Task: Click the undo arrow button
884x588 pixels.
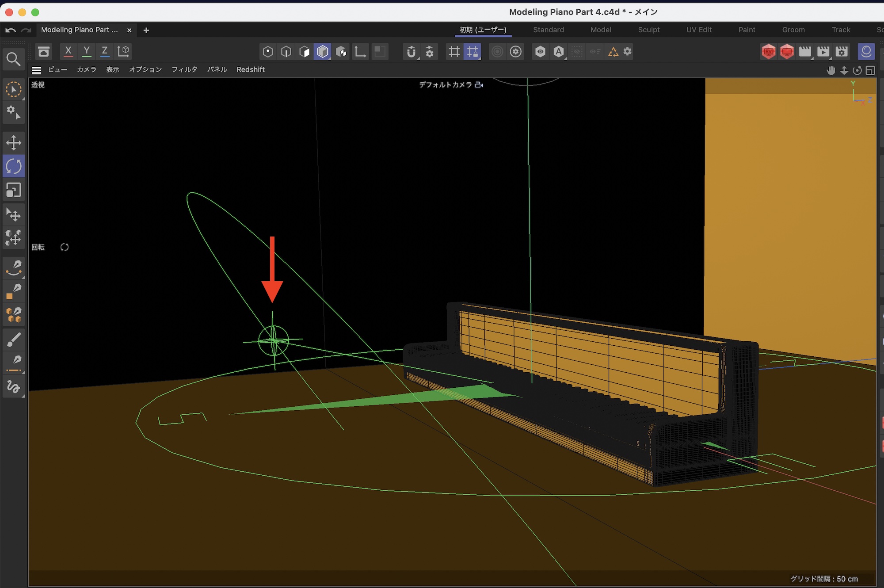Action: pyautogui.click(x=11, y=30)
